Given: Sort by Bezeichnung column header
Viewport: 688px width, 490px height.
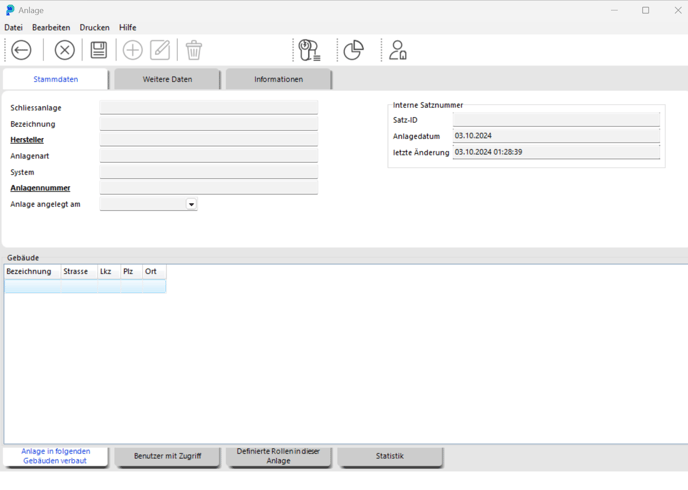Looking at the screenshot, I should pyautogui.click(x=33, y=272).
